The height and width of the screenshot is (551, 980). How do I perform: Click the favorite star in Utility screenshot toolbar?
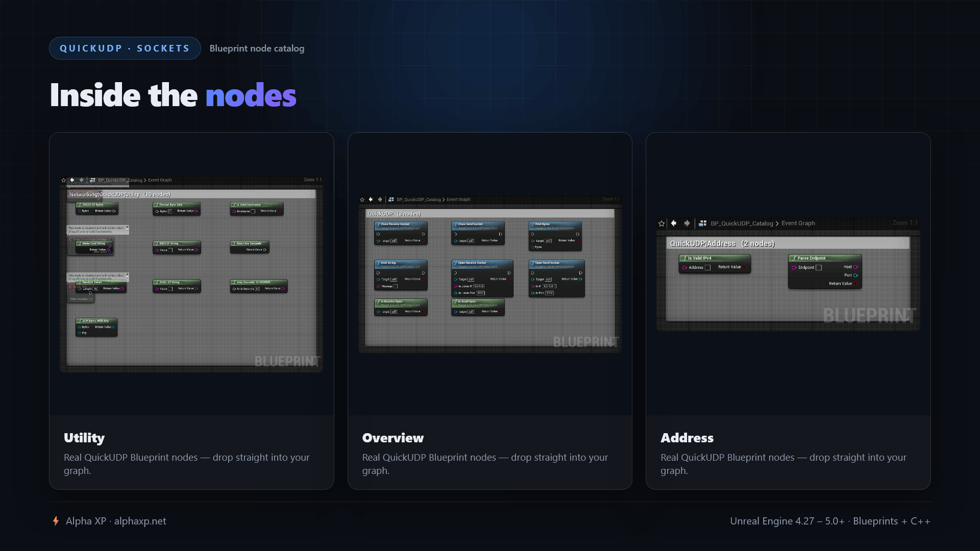tap(63, 180)
